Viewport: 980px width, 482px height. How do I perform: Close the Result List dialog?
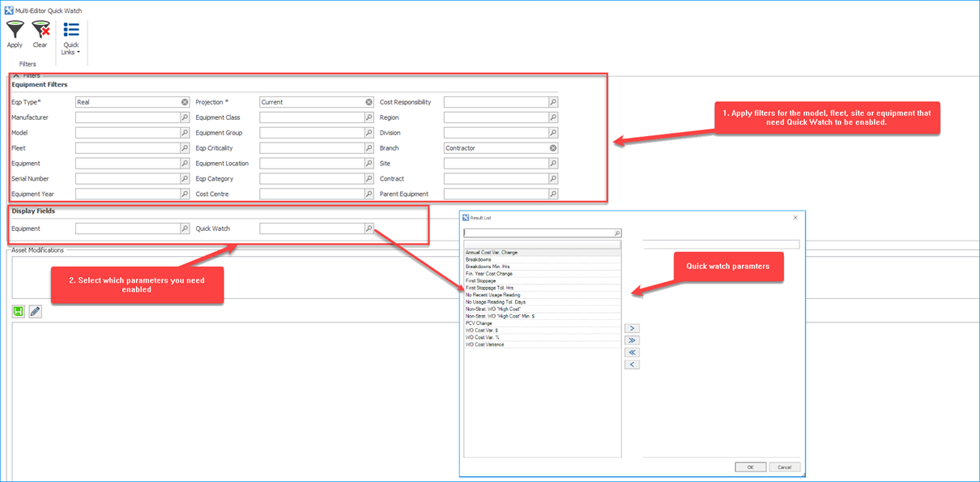click(795, 217)
